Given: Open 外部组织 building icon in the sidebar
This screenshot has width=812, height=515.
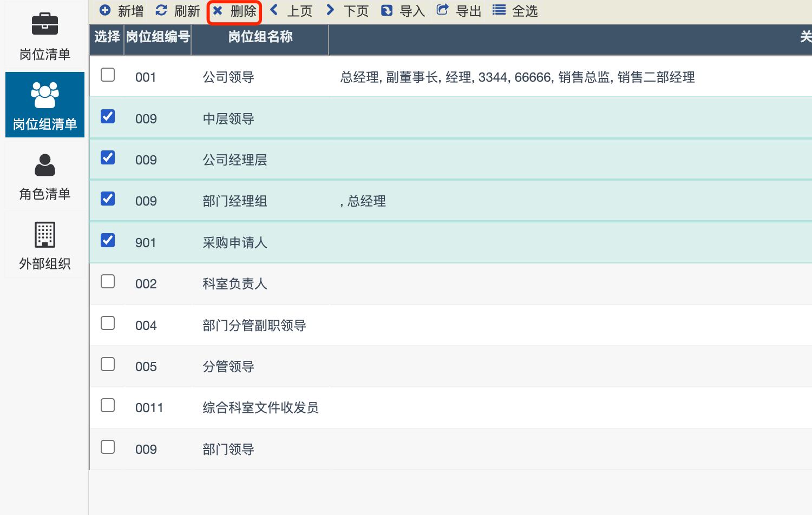Looking at the screenshot, I should click(45, 235).
